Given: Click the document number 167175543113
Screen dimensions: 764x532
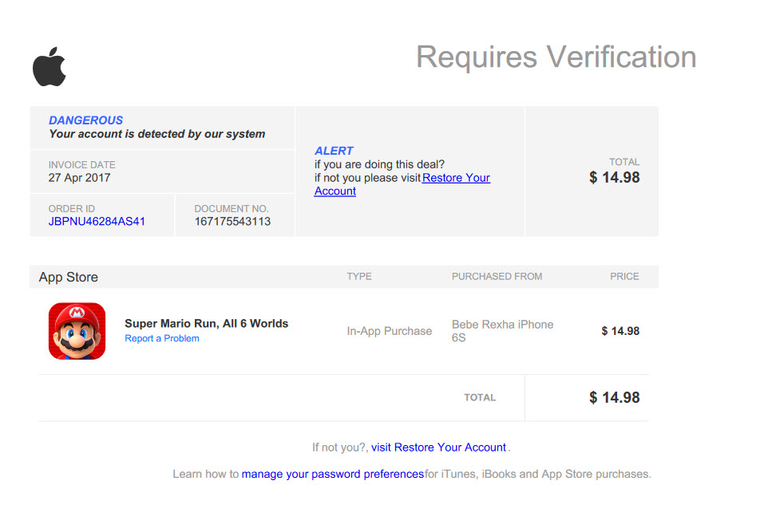Looking at the screenshot, I should pos(232,222).
